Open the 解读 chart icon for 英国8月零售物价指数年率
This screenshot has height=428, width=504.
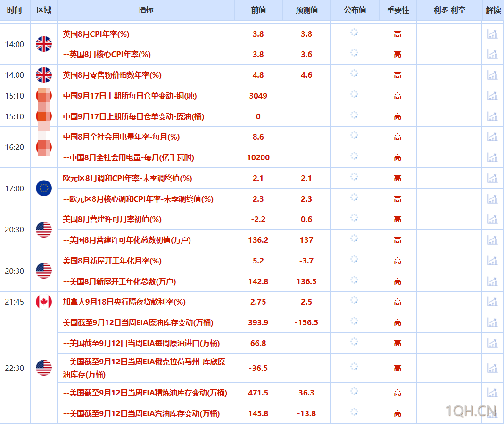tap(492, 74)
